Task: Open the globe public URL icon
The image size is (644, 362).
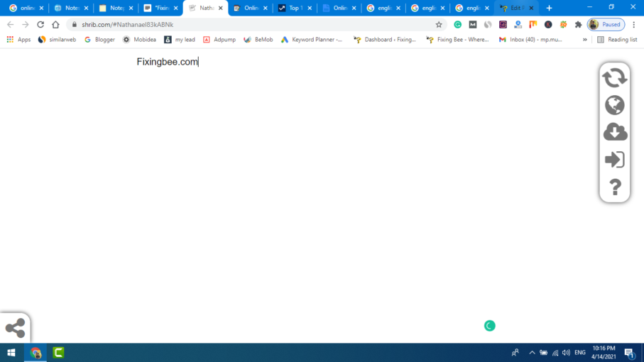Action: (614, 105)
